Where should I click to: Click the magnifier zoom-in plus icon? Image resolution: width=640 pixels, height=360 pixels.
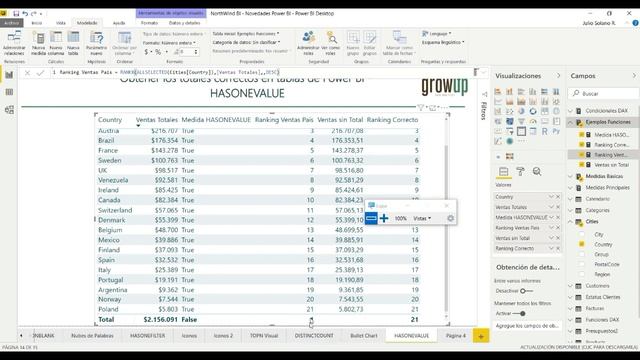tap(384, 218)
